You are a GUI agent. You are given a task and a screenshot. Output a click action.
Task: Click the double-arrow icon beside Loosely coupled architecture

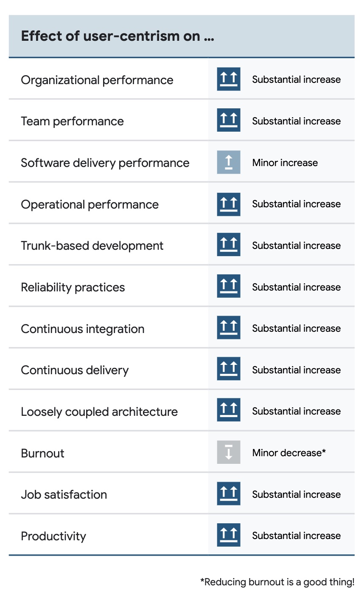point(229,411)
